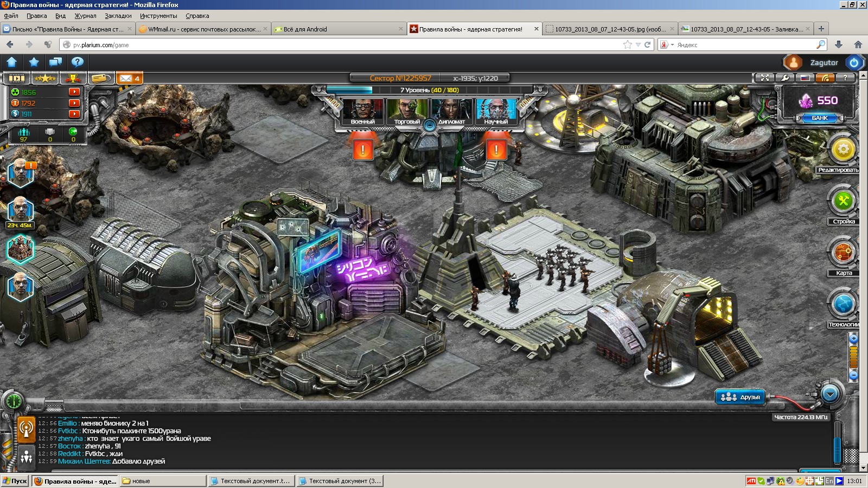This screenshot has width=868, height=488.
Task: Click the Яндекс search field
Action: [743, 45]
